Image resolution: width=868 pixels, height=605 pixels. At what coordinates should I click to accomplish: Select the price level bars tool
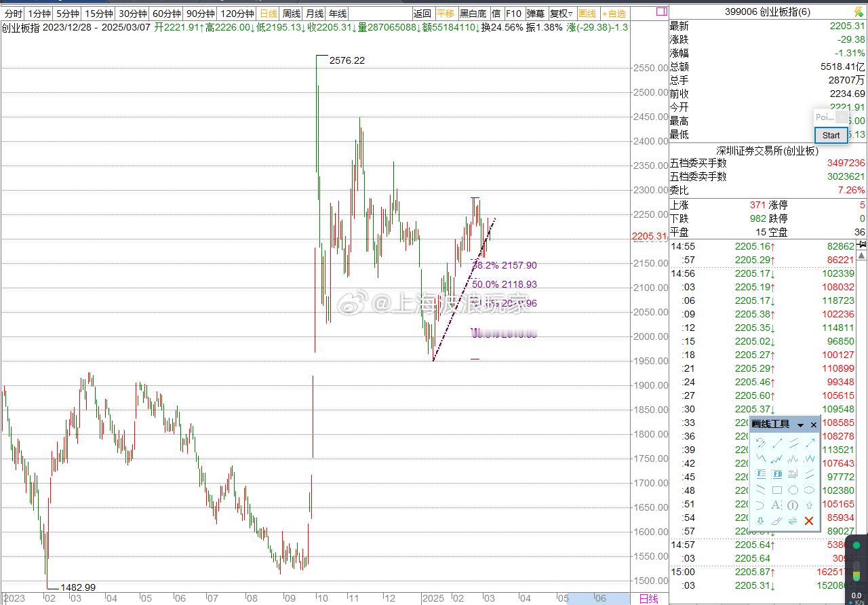click(793, 474)
